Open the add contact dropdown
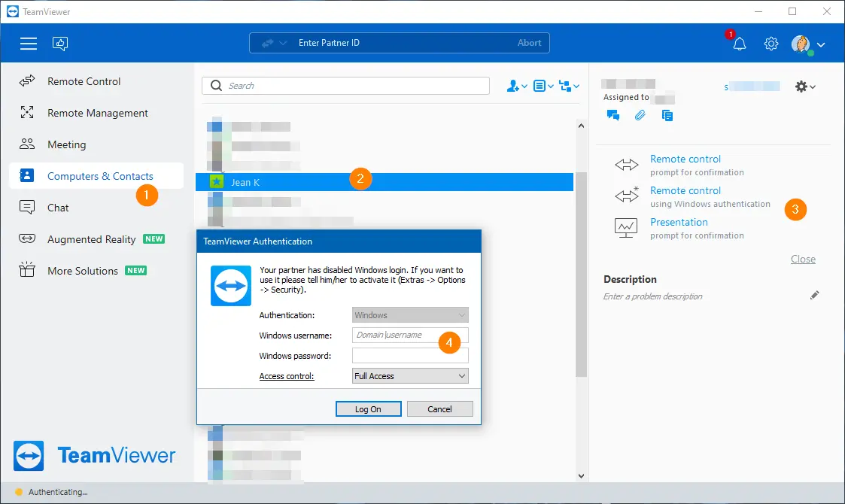The width and height of the screenshot is (845, 504). (x=517, y=86)
